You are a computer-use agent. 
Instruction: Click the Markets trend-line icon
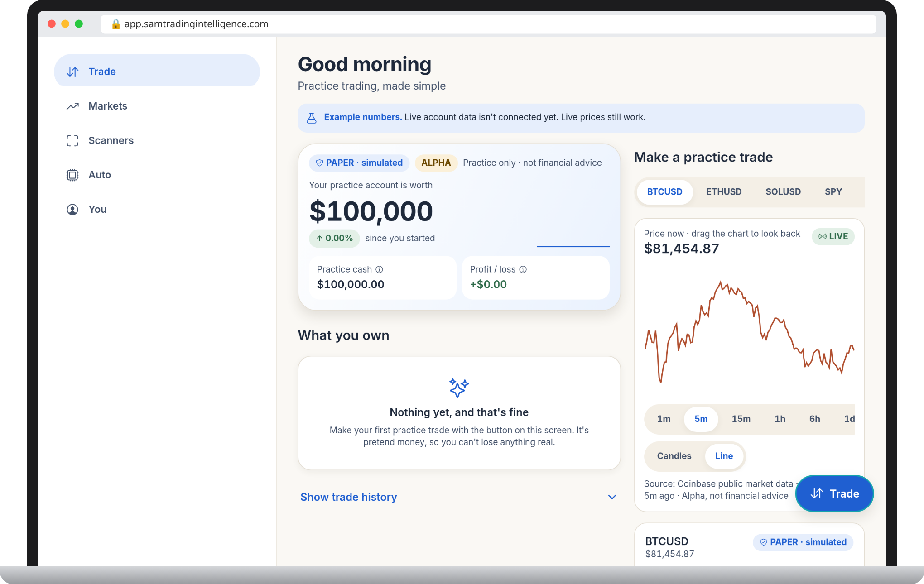(x=72, y=106)
